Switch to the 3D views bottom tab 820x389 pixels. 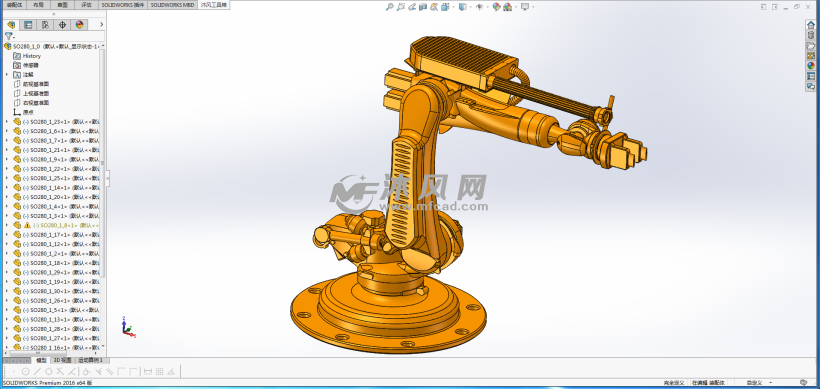click(62, 360)
